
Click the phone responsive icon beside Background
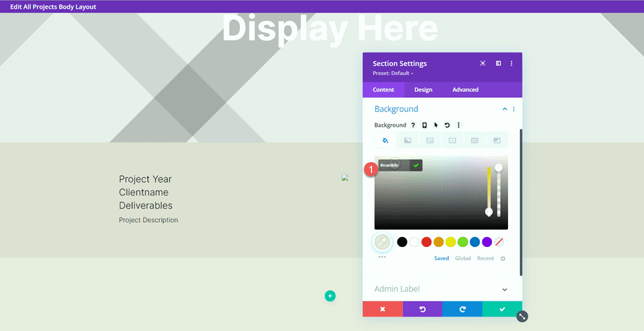click(425, 125)
